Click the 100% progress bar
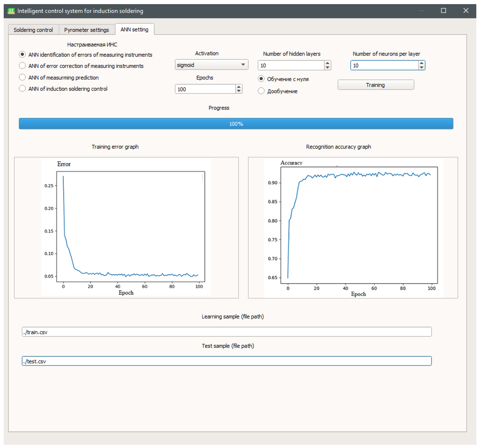The height and width of the screenshot is (448, 480). point(236,124)
